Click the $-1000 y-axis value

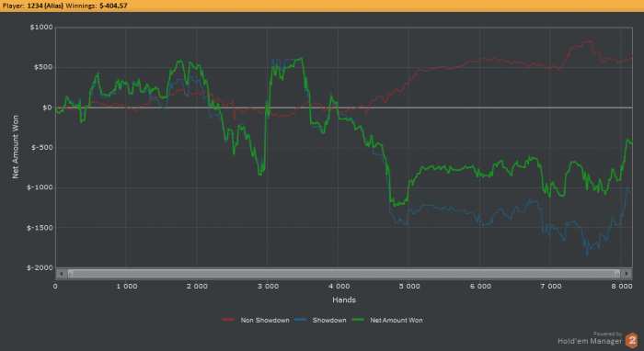click(40, 187)
